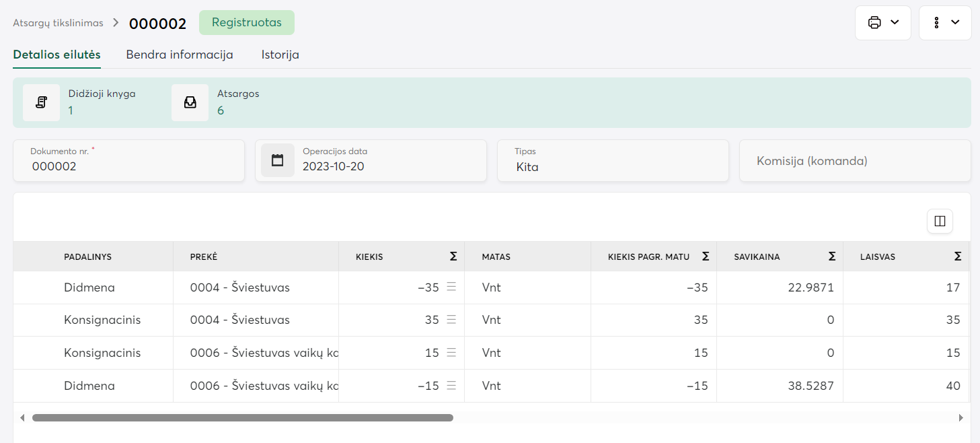Click the horizontal scrollbar right arrow
Screen dimensions: 980x443
pyautogui.click(x=960, y=417)
